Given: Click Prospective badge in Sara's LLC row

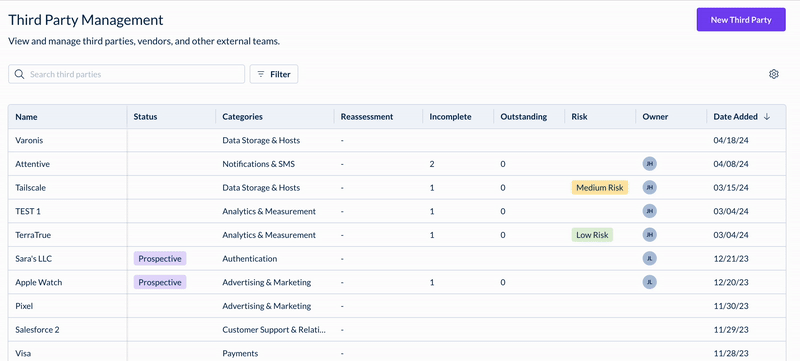Looking at the screenshot, I should coord(160,259).
